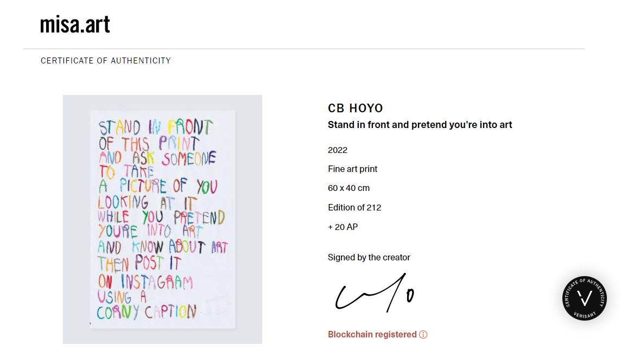The height and width of the screenshot is (364, 621).
Task: Click the CORNY CAPTION line in artwork
Action: (x=147, y=312)
